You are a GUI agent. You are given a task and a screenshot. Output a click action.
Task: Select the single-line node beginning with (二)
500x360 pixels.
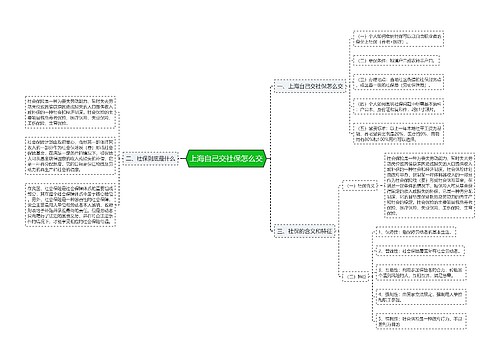point(396,61)
